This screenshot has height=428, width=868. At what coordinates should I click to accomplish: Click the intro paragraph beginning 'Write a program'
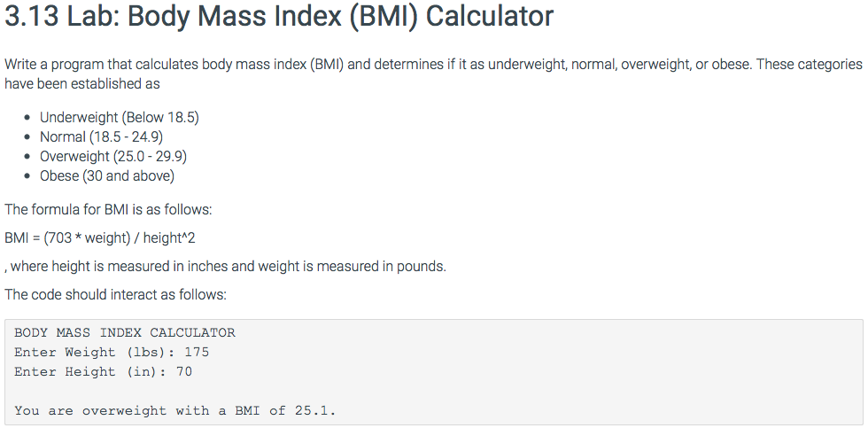pos(433,74)
